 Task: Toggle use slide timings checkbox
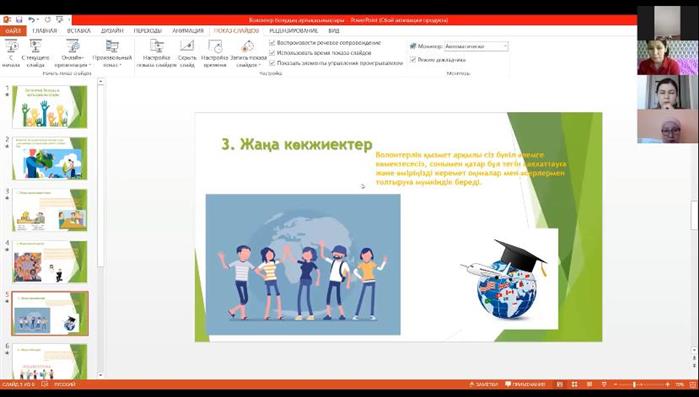pos(272,53)
